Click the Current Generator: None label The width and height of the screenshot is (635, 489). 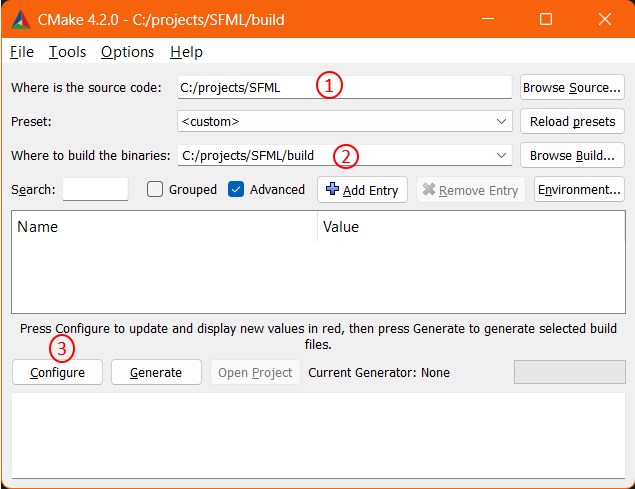pos(379,372)
